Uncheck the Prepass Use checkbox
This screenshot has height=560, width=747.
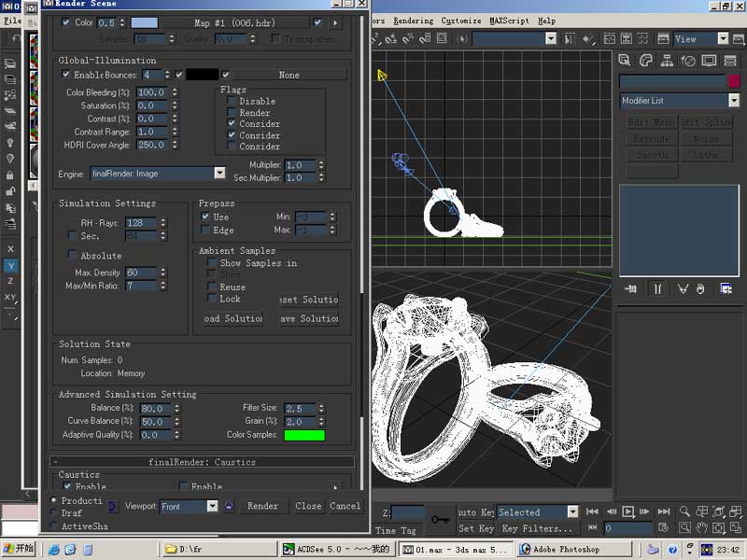click(x=206, y=217)
